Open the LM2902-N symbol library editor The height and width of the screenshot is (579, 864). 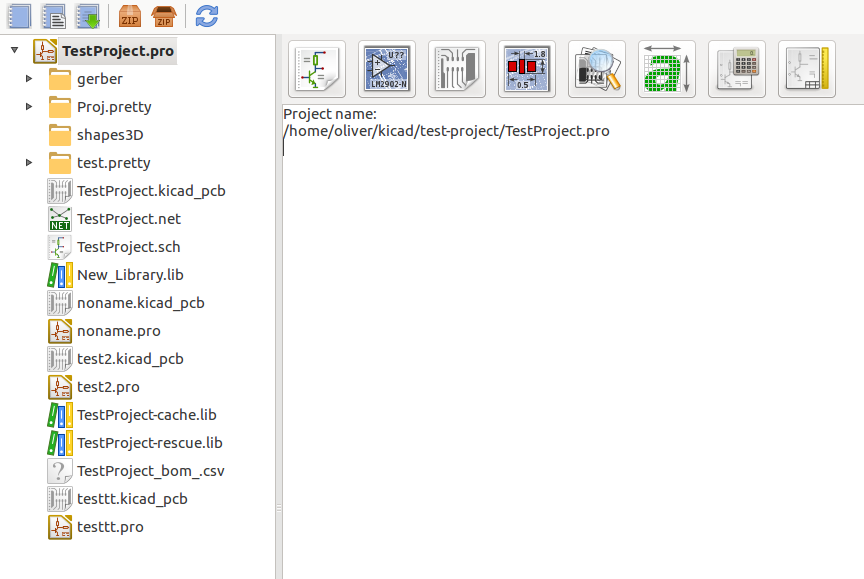[x=387, y=69]
